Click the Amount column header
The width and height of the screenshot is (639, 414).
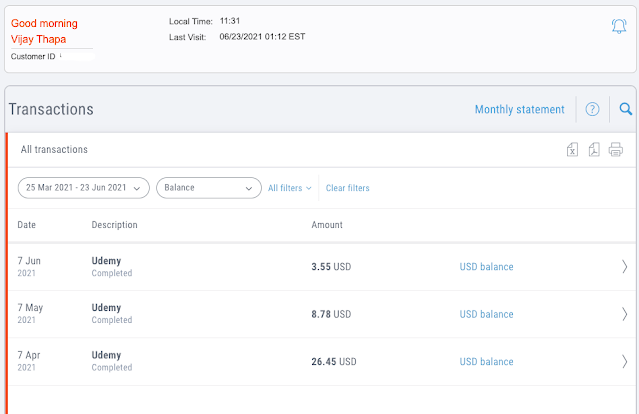(327, 225)
